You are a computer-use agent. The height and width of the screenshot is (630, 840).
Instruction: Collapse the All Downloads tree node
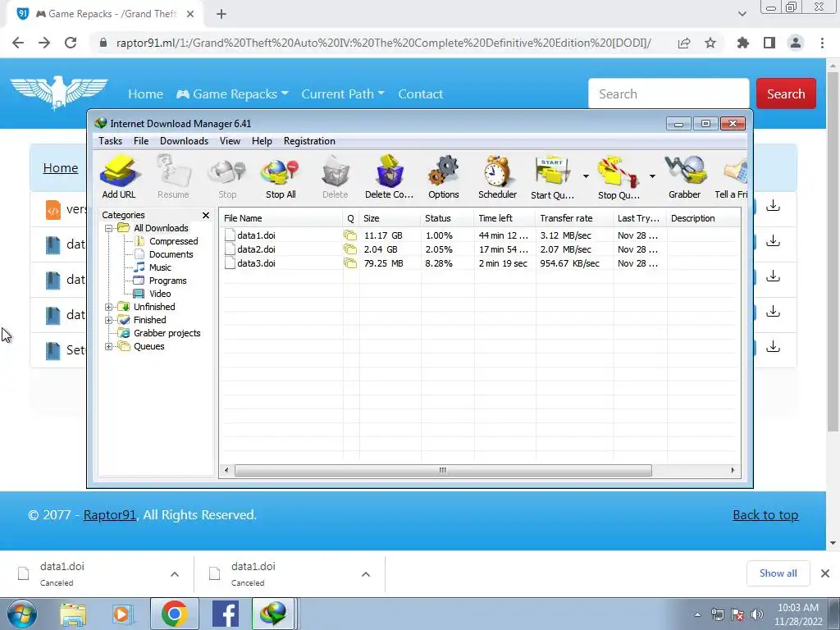pyautogui.click(x=109, y=228)
